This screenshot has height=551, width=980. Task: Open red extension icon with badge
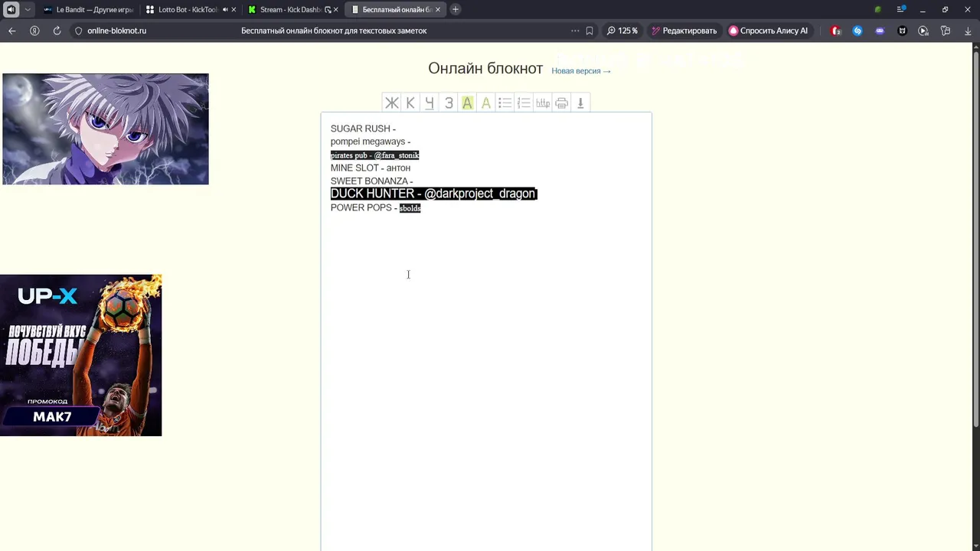(836, 31)
